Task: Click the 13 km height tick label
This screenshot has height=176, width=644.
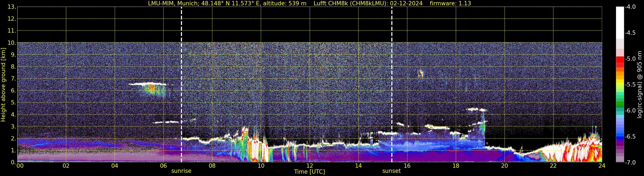Action: pos(12,7)
